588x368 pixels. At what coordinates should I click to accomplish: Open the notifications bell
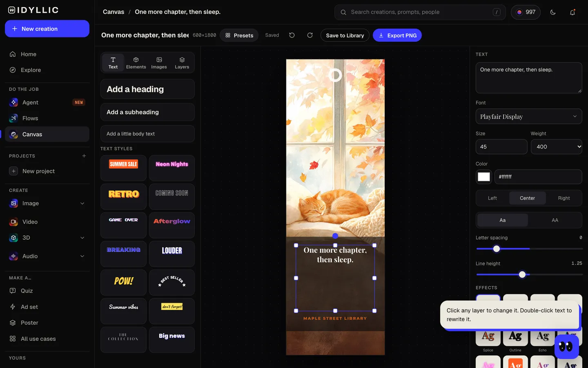pyautogui.click(x=572, y=12)
